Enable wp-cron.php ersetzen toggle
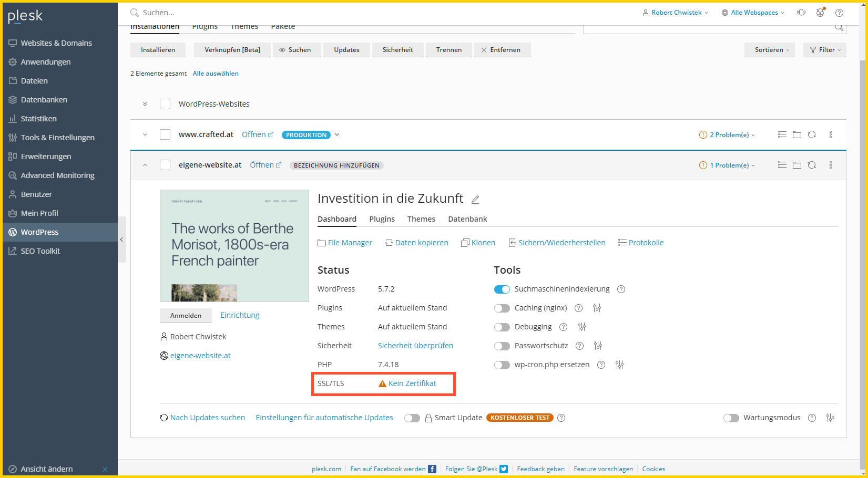This screenshot has width=868, height=478. 502,365
